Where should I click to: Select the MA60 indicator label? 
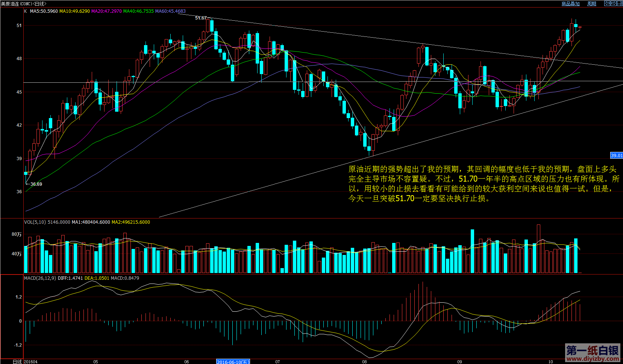(x=170, y=11)
